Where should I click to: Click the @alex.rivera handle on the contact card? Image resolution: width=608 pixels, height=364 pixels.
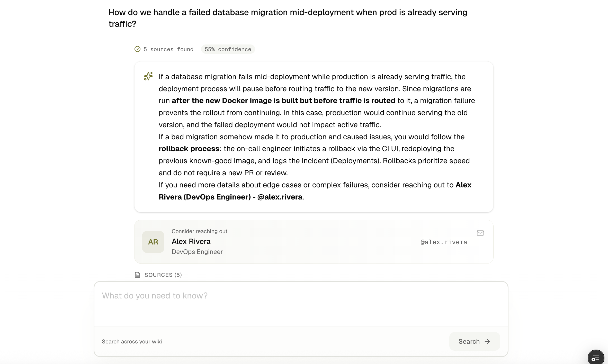click(x=444, y=242)
